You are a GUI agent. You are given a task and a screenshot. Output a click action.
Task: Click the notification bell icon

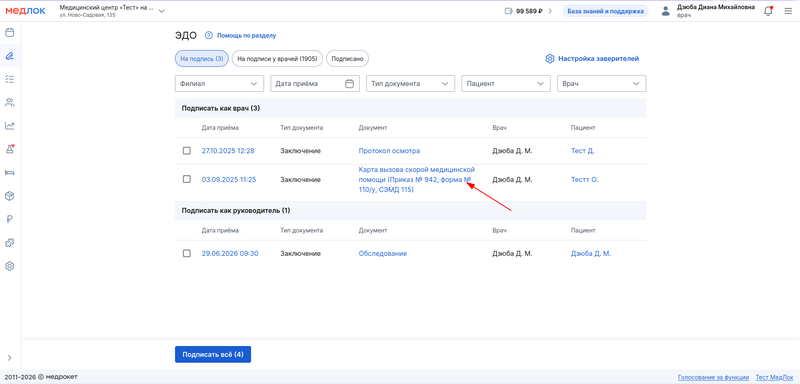click(768, 11)
